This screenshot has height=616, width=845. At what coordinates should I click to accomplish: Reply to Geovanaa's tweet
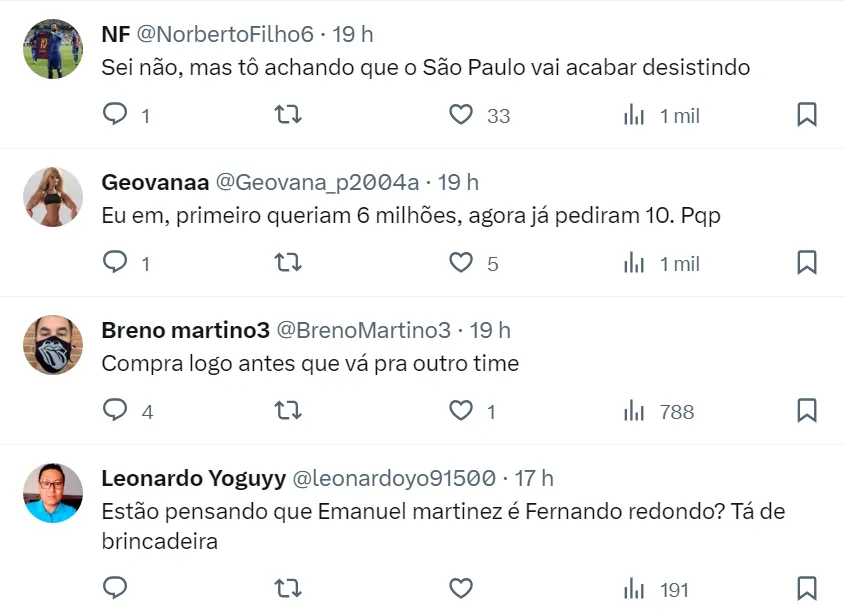tap(116, 263)
